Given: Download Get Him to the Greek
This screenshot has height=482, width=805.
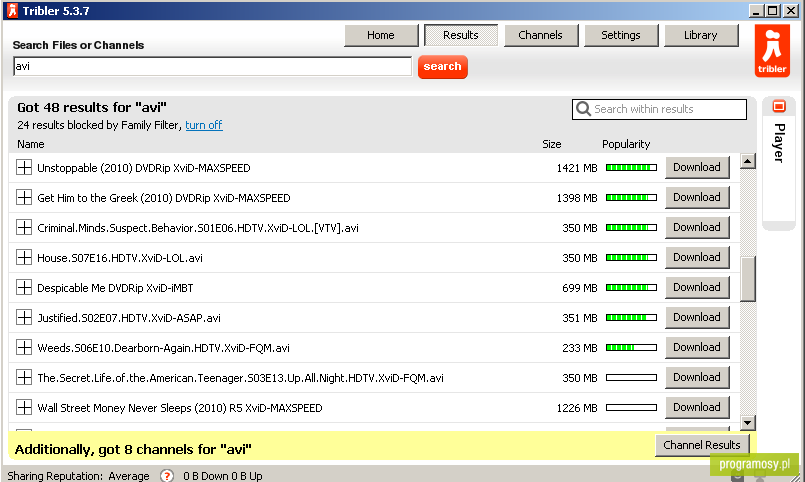Looking at the screenshot, I should 697,197.
